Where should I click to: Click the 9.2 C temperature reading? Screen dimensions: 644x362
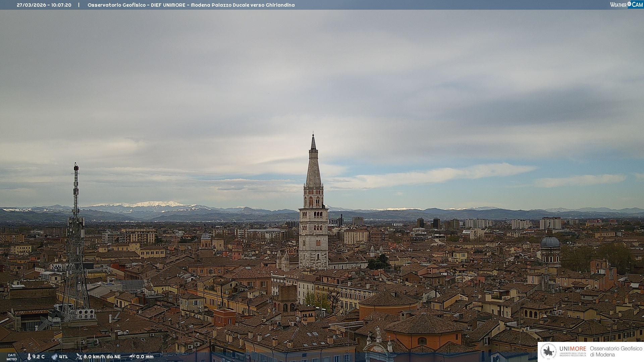39,357
